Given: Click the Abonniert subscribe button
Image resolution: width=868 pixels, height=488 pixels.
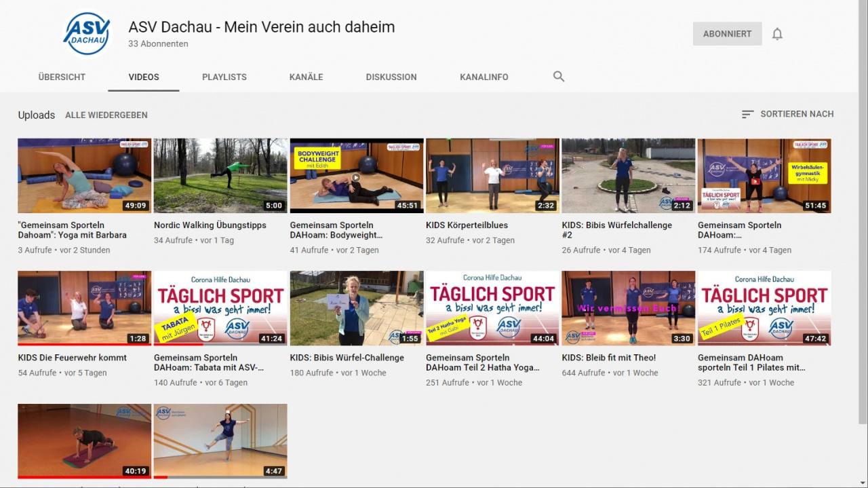Looking at the screenshot, I should pyautogui.click(x=727, y=34).
